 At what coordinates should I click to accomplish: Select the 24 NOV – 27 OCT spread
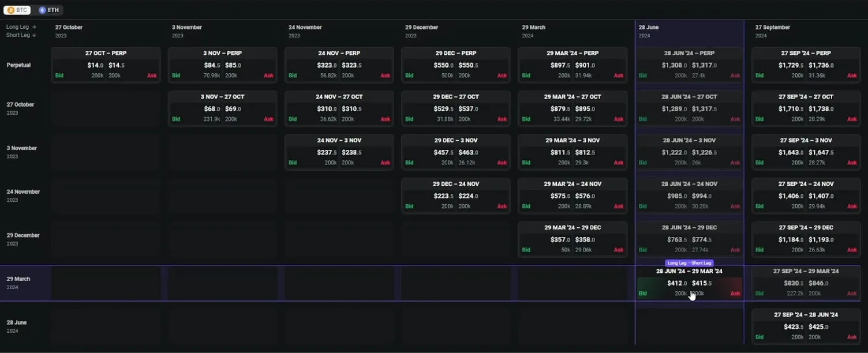(x=339, y=108)
